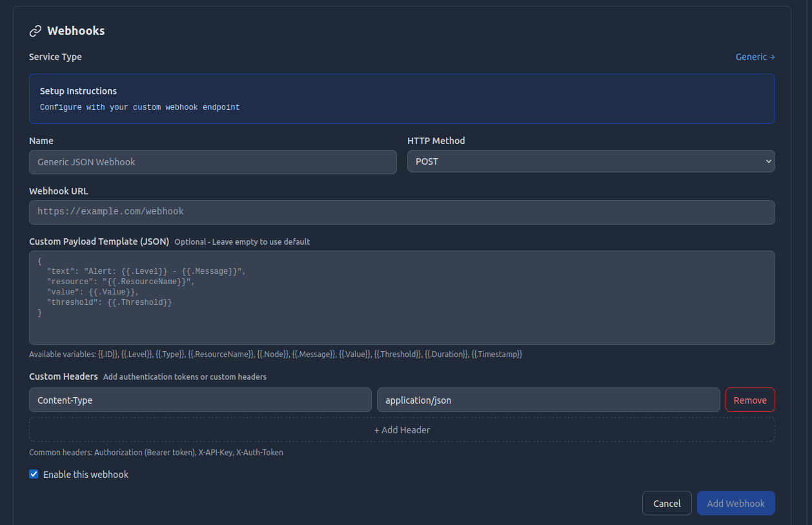Click the Setup Instructions info panel
The height and width of the screenshot is (525, 812).
(401, 99)
